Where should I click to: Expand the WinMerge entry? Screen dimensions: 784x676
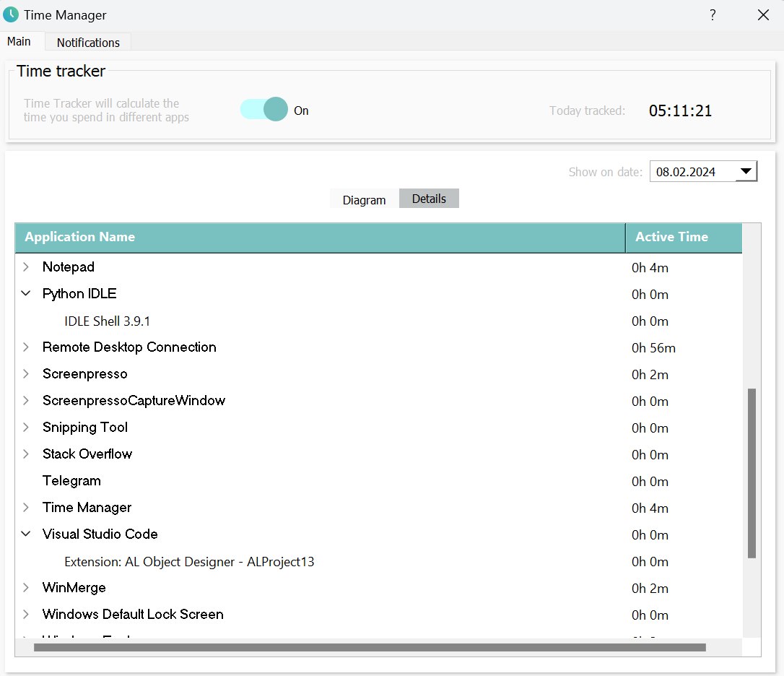[26, 588]
